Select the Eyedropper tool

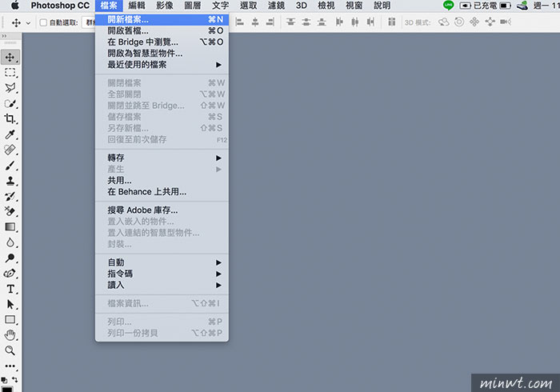pyautogui.click(x=10, y=134)
